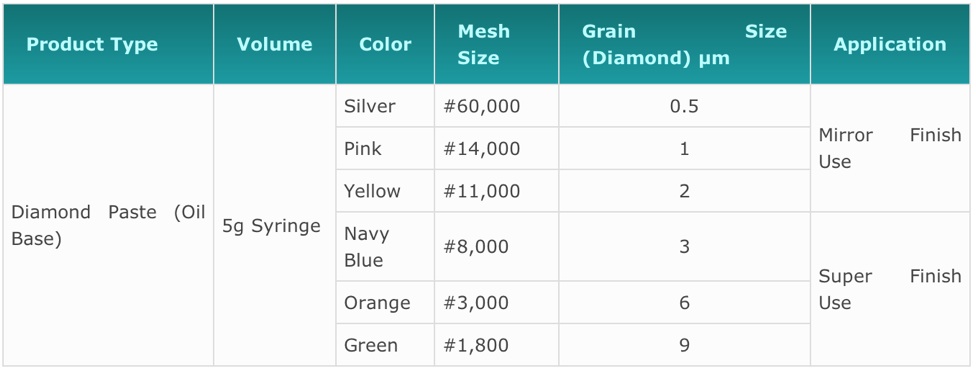Select the Mirror Finish Use cell
The image size is (976, 374).
pos(890,148)
